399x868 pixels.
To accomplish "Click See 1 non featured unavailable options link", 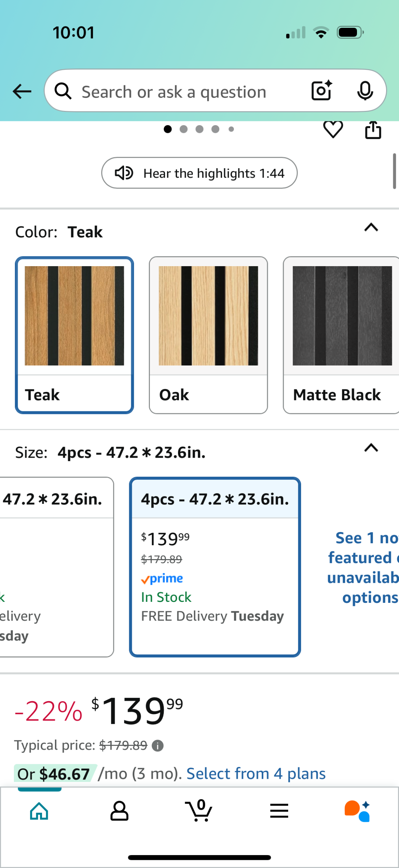I will tap(363, 568).
